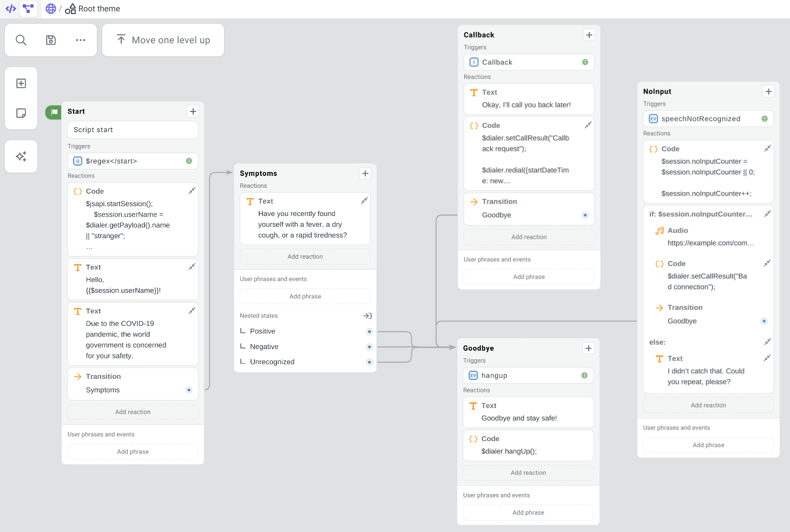The width and height of the screenshot is (790, 532).
Task: Click the plus icon on Callback state
Action: (x=589, y=35)
